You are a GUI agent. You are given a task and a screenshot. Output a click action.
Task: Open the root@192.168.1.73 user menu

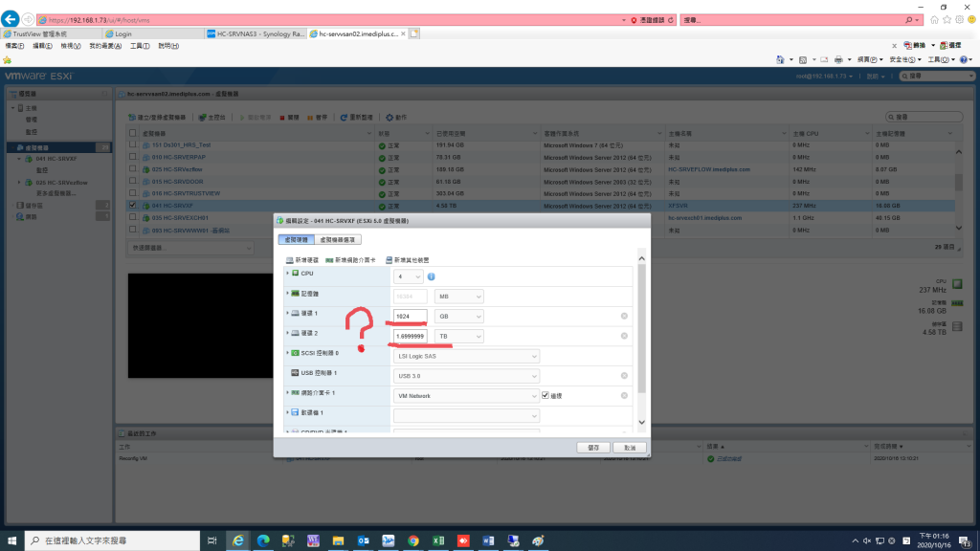click(824, 77)
